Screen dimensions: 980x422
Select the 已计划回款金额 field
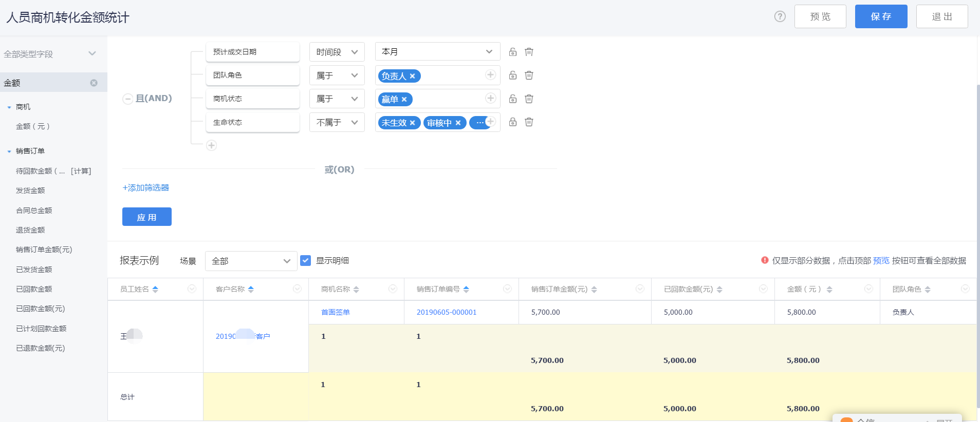click(41, 329)
